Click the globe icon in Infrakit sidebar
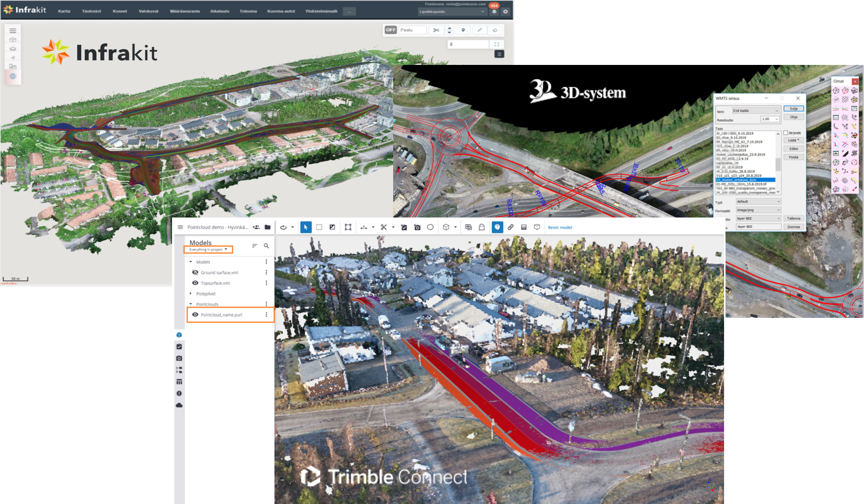Screen dimensions: 864x504 [x=13, y=76]
